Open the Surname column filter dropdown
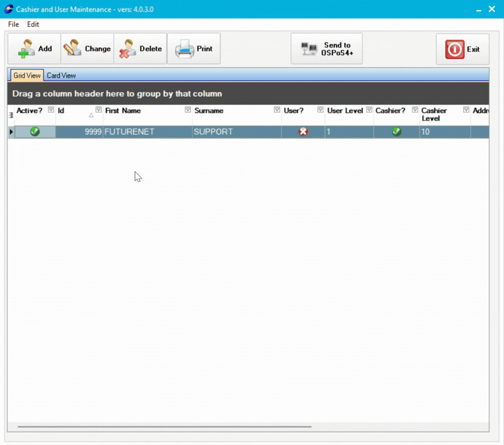 [277, 110]
